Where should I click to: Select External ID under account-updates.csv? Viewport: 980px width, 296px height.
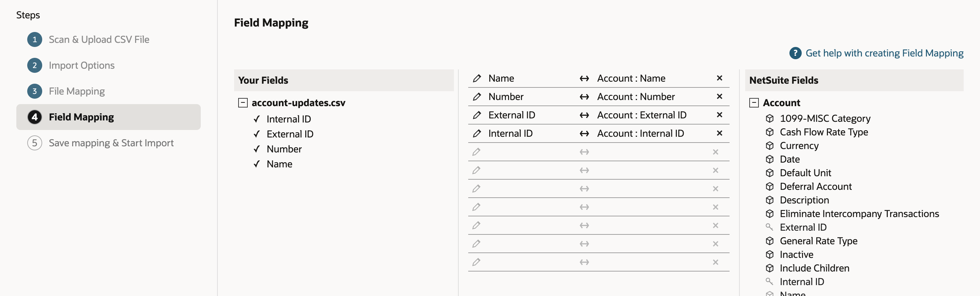(x=290, y=134)
